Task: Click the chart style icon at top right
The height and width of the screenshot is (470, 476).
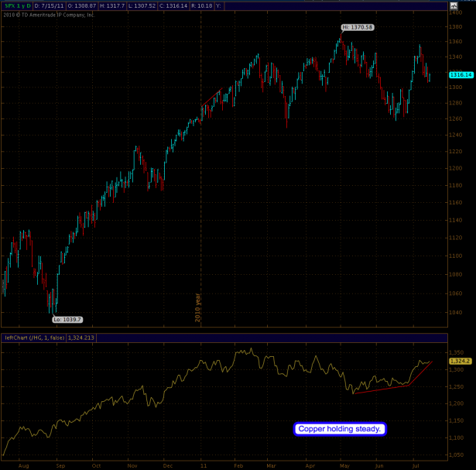Action: 454,5
